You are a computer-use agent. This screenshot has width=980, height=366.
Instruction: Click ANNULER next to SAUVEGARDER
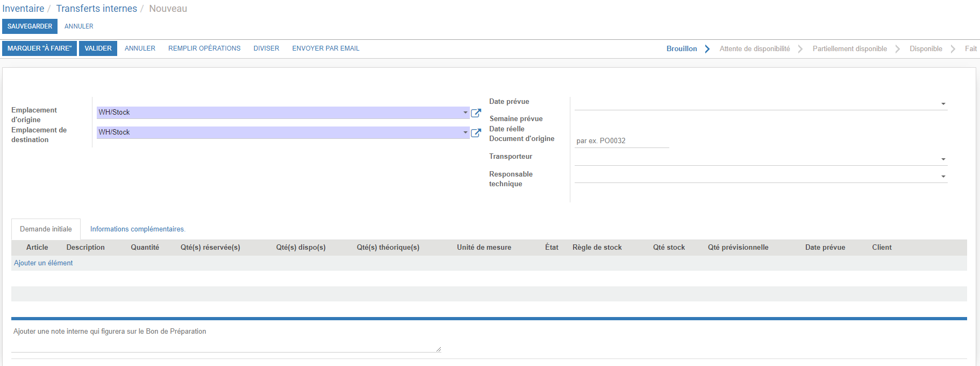[x=79, y=26]
